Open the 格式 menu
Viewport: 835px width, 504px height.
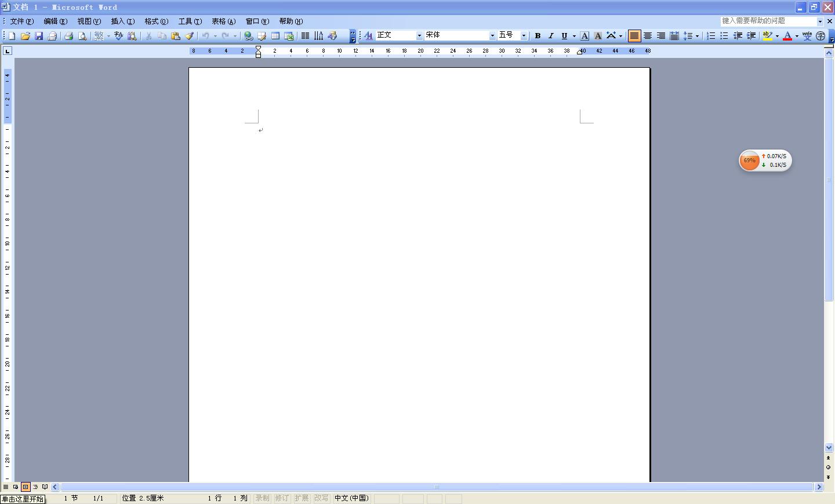click(x=157, y=21)
